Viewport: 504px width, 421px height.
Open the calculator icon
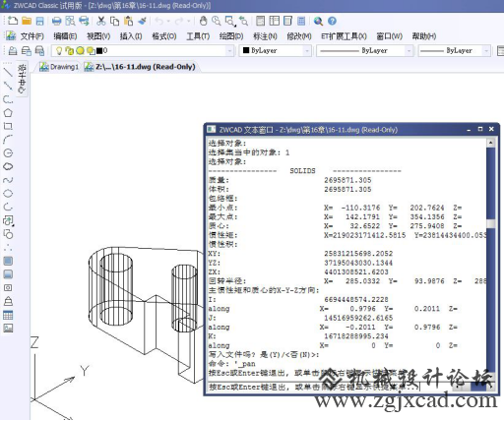click(301, 21)
